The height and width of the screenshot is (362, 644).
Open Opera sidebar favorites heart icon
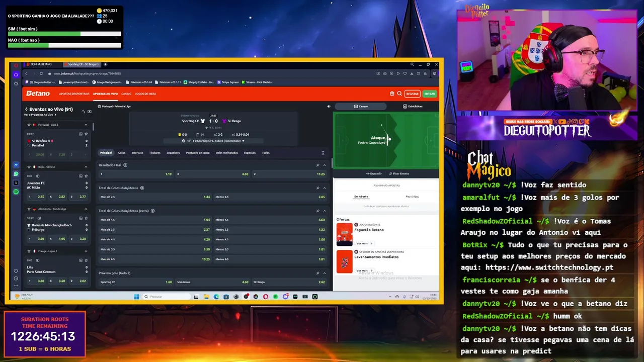[x=16, y=271]
